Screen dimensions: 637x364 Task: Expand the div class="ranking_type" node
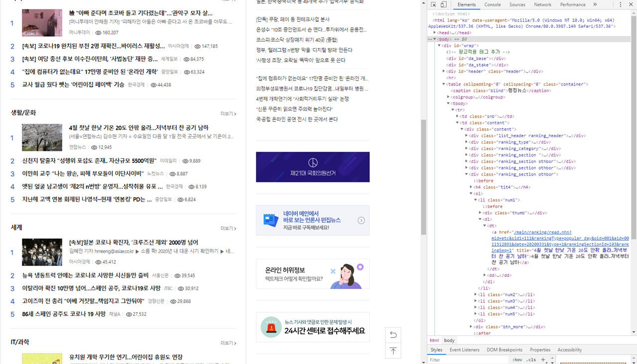(x=466, y=142)
